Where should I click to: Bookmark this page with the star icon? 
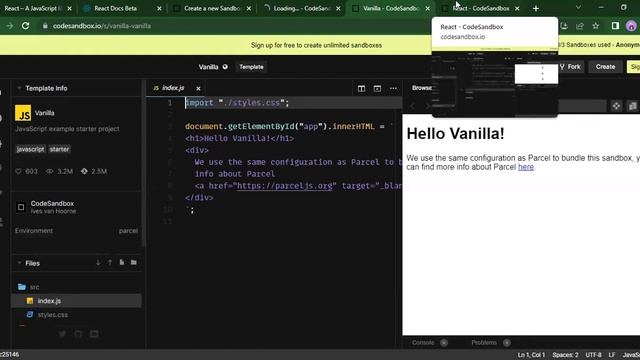pyautogui.click(x=596, y=26)
